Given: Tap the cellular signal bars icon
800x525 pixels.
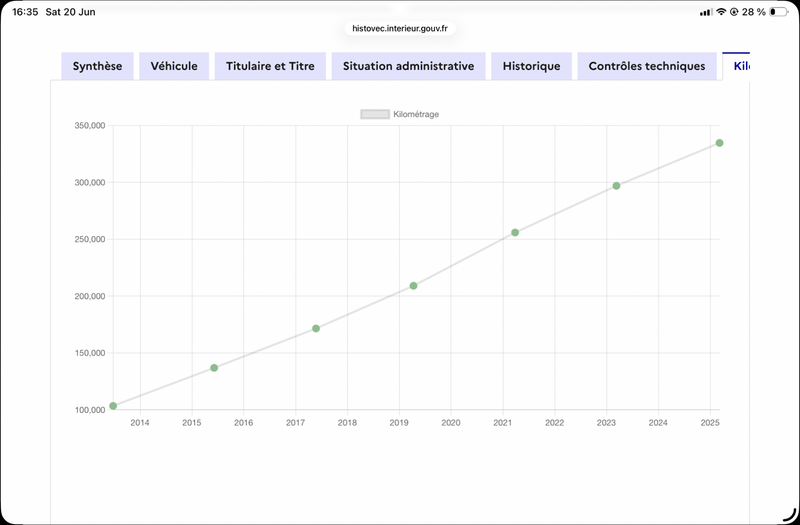Looking at the screenshot, I should pos(706,12).
